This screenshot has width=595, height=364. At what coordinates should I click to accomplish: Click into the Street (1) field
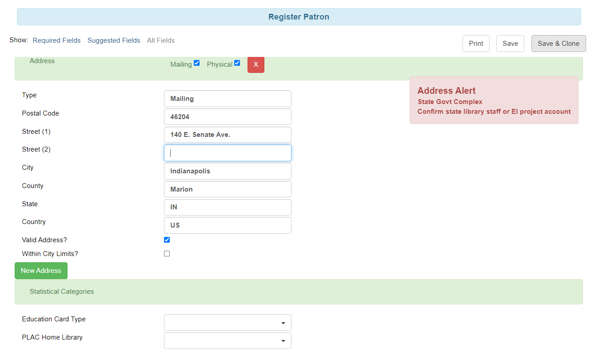(x=228, y=135)
